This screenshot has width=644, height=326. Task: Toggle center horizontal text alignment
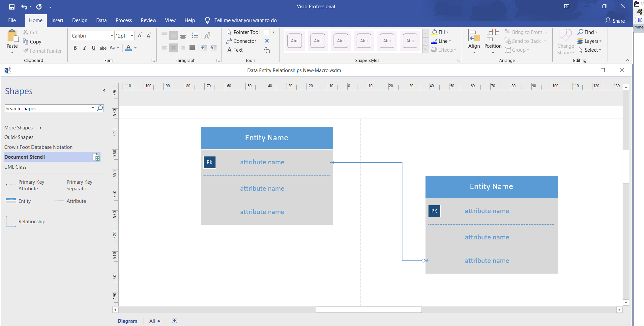point(174,48)
